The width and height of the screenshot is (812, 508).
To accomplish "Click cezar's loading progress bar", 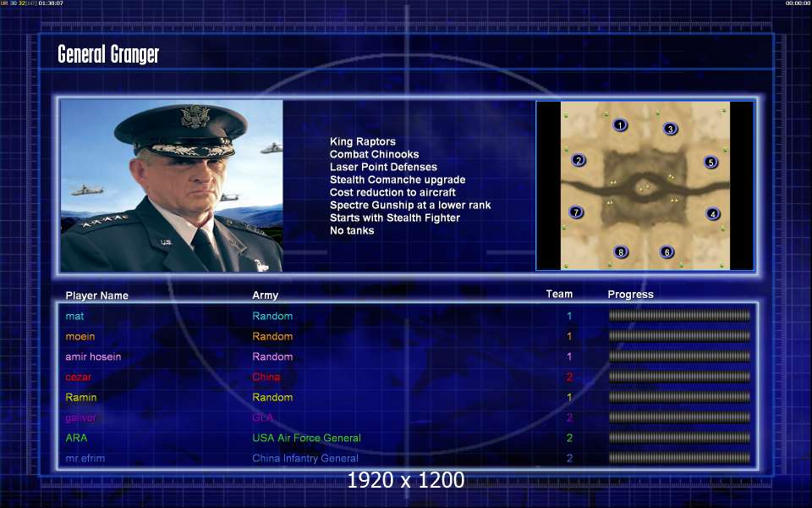I will coord(679,376).
